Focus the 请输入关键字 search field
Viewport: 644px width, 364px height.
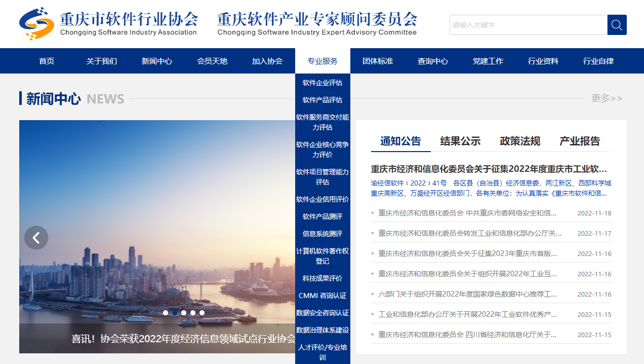point(528,25)
